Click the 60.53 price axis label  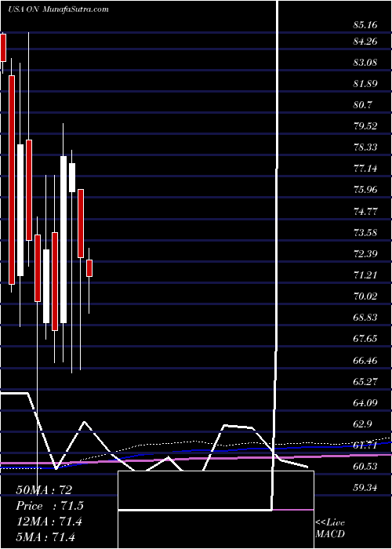(x=365, y=467)
